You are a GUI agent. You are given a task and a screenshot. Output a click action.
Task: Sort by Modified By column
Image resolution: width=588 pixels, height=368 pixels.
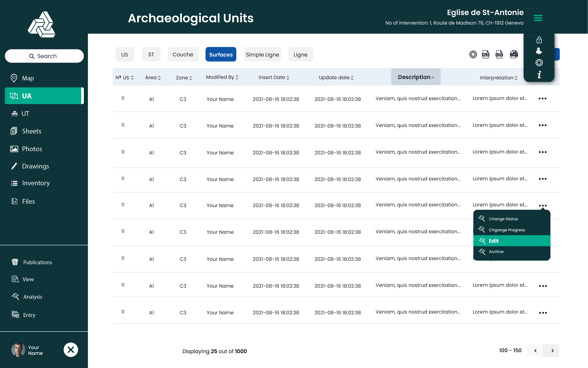point(222,77)
